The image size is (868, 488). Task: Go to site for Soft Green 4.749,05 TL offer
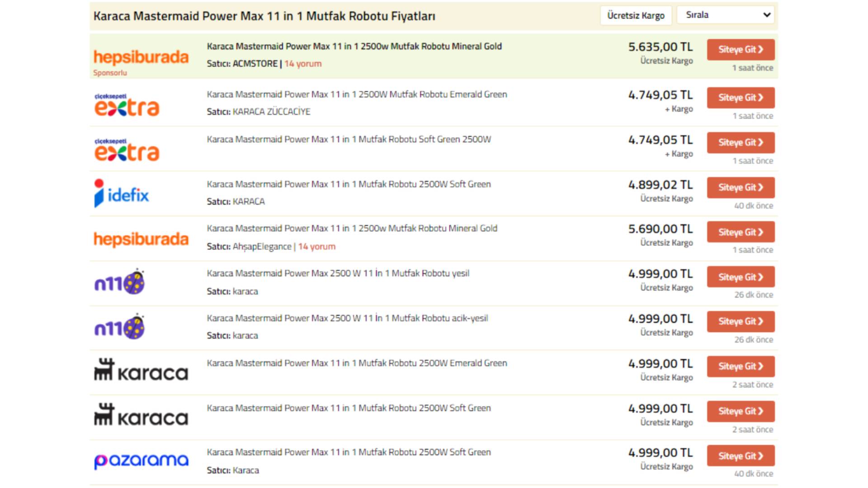coord(741,142)
